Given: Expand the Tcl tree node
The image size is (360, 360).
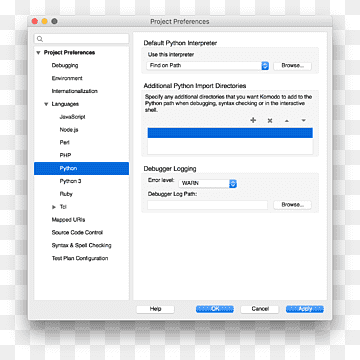Looking at the screenshot, I should click(54, 207).
